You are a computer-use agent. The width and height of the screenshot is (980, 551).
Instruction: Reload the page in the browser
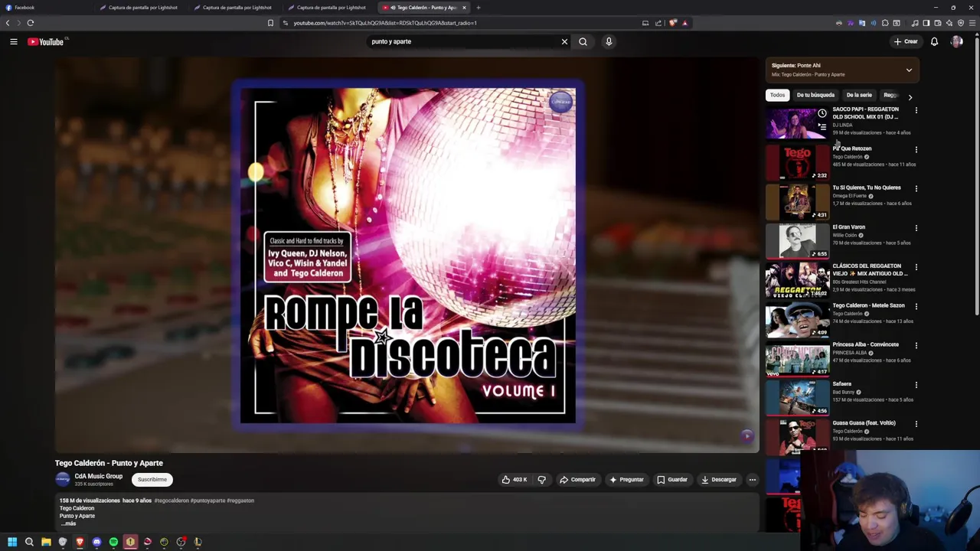(31, 23)
